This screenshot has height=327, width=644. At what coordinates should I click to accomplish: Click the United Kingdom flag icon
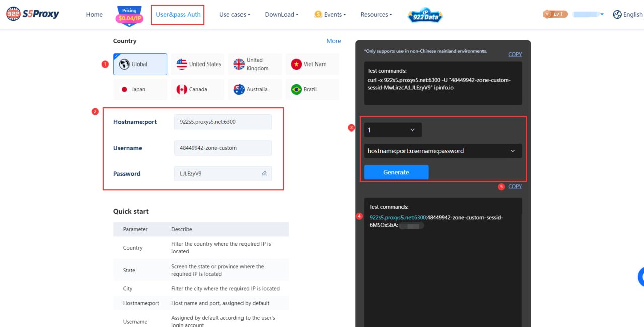coord(239,64)
